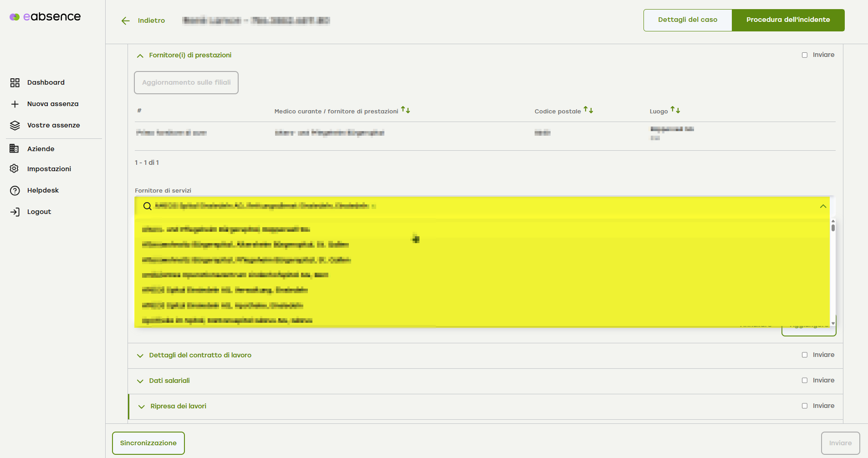
Task: Close the Fornitore di servizi dropdown chevron
Action: (x=823, y=206)
